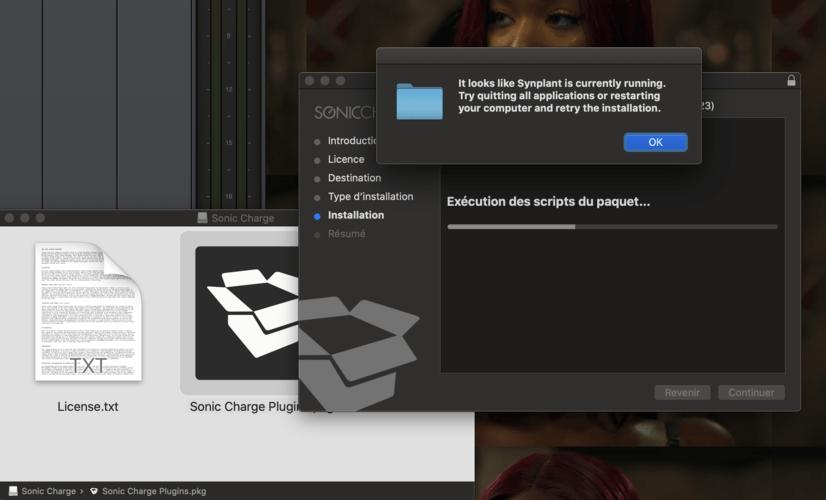Click Sonic Charge Plugins.pkg in path bar
826x500 pixels.
pos(154,491)
